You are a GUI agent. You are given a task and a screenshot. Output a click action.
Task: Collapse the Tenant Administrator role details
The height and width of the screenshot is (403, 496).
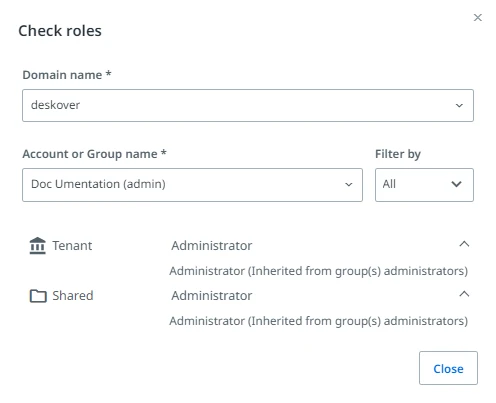click(464, 244)
